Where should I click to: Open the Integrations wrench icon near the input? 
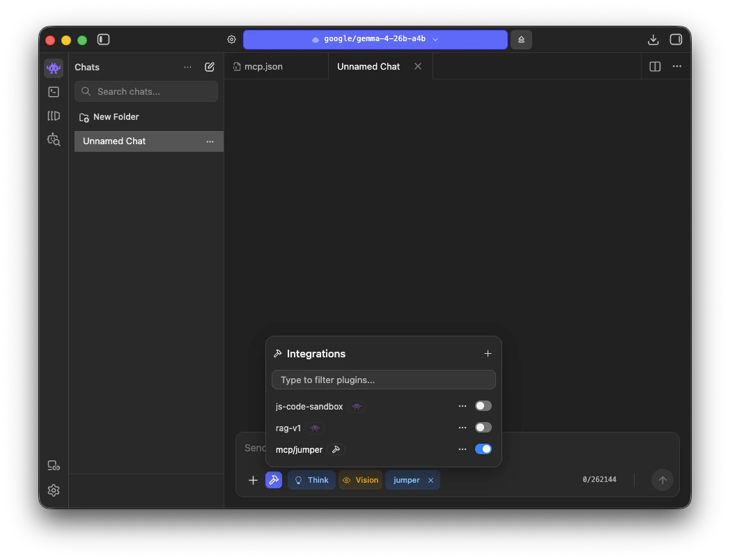274,480
